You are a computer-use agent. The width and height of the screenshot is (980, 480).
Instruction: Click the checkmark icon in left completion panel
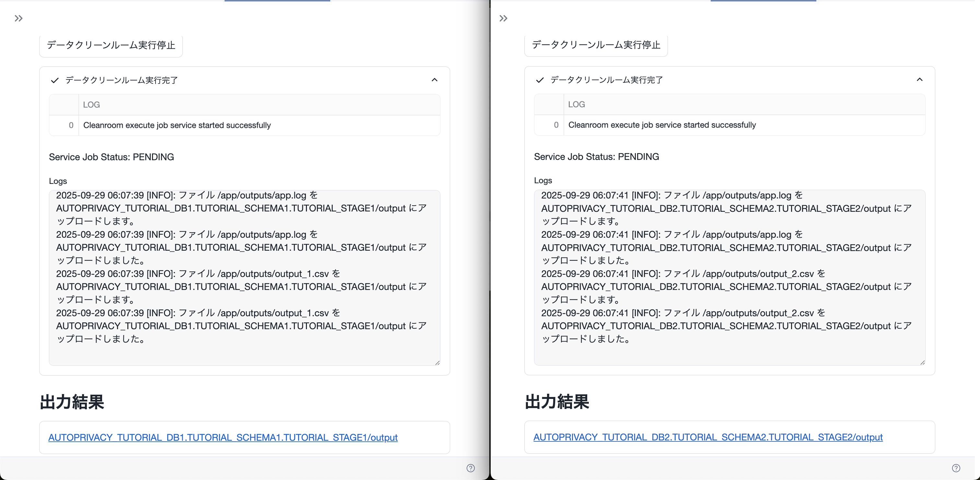[55, 80]
